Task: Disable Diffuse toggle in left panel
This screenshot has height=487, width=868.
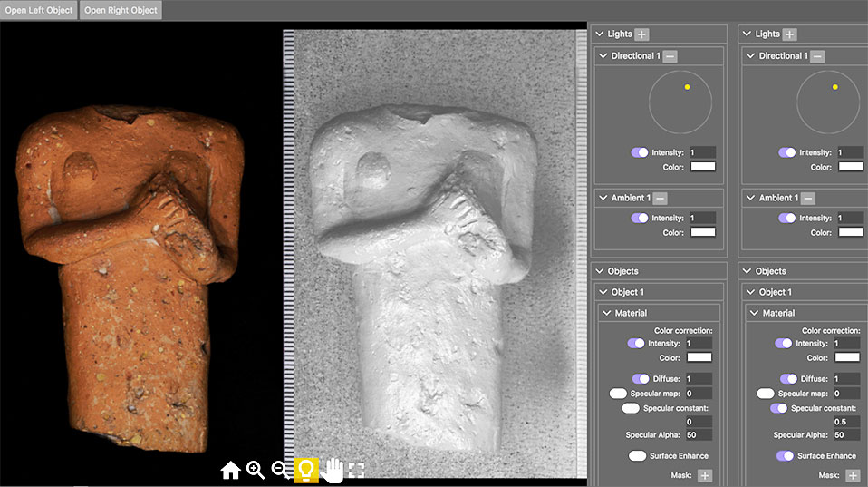Action: [640, 378]
